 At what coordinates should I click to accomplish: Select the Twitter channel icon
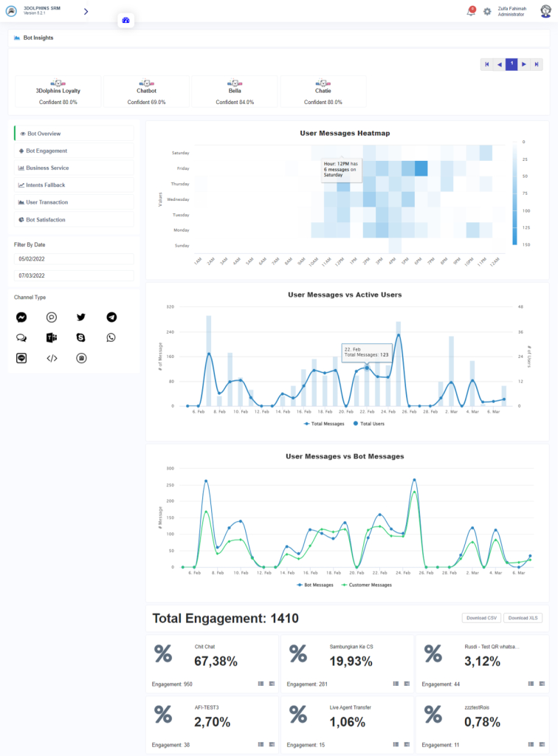tap(81, 317)
